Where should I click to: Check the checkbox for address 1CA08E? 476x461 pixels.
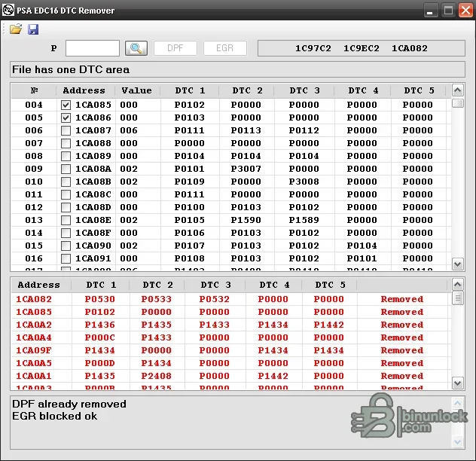[x=66, y=220]
